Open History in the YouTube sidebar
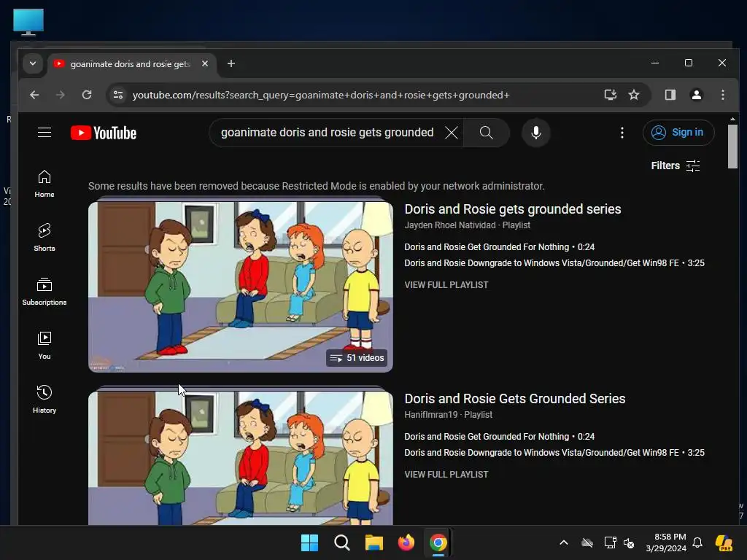Image resolution: width=747 pixels, height=560 pixels. point(44,399)
